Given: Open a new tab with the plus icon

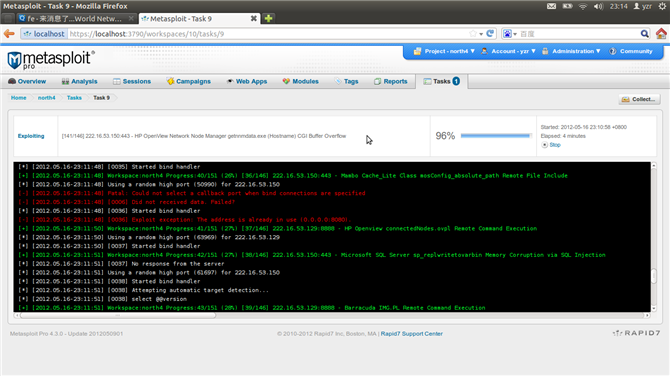Looking at the screenshot, I should (x=268, y=18).
